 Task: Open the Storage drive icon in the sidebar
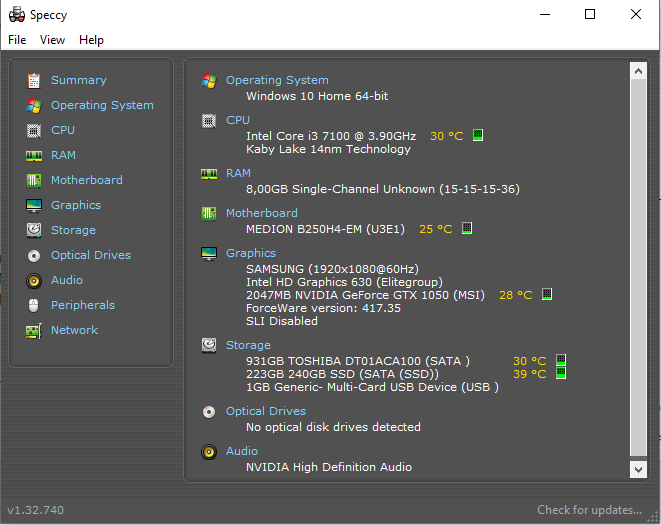[34, 230]
